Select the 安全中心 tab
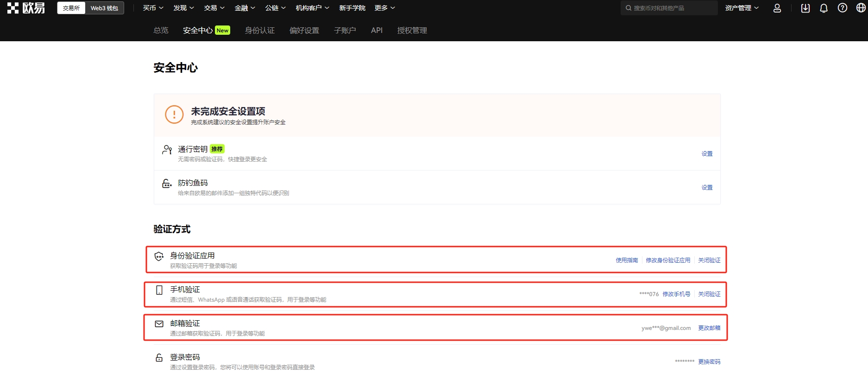Viewport: 868px width, 380px height. 198,30
